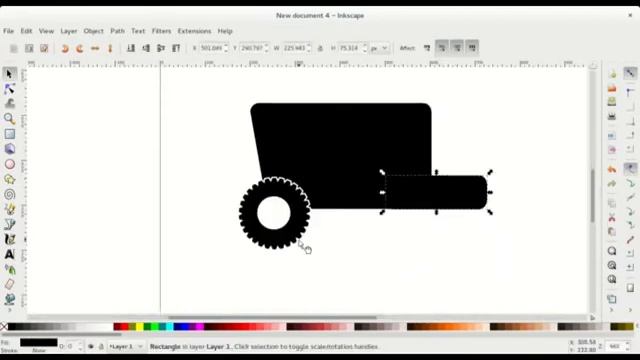Click Rotate 90° clockwise icon
Viewport: 640px width, 360px height.
point(80,48)
